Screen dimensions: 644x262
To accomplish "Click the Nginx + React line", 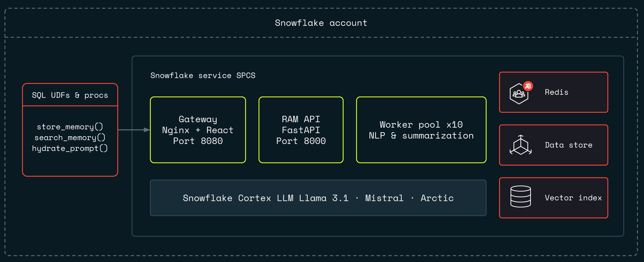I will click(x=198, y=130).
